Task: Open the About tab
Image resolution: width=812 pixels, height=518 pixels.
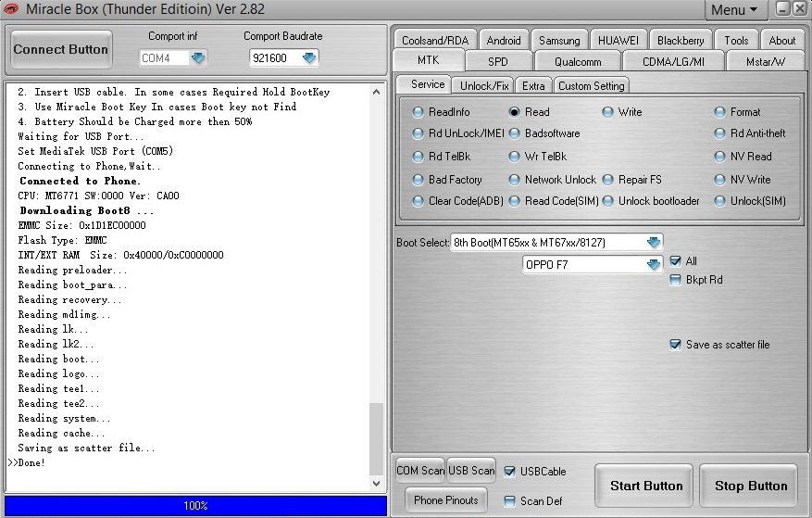Action: pos(782,40)
